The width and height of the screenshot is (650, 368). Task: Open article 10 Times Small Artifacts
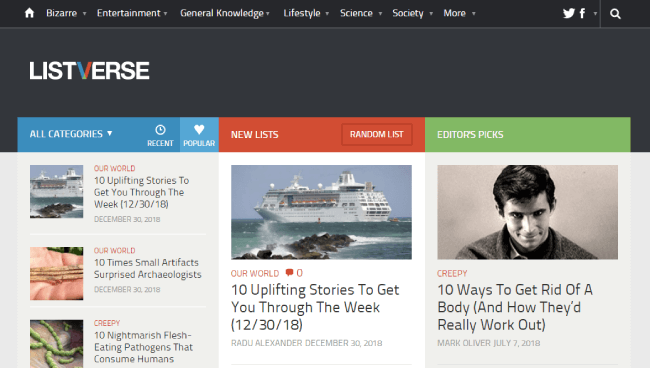[148, 269]
